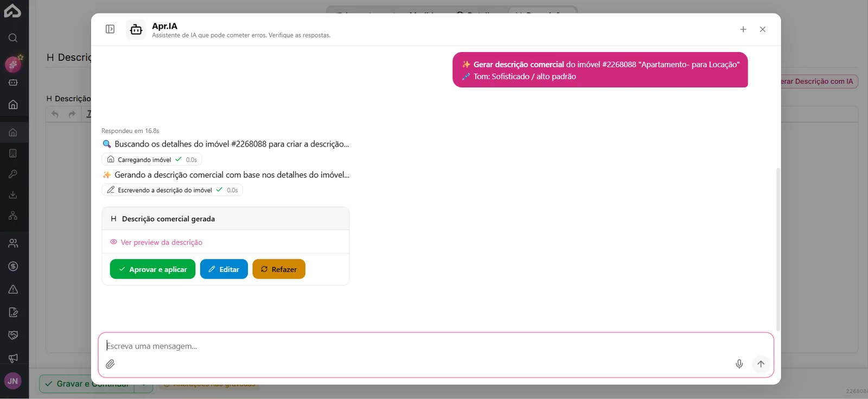Click the Carregando imóvel step chip
This screenshot has width=868, height=399.
(152, 160)
